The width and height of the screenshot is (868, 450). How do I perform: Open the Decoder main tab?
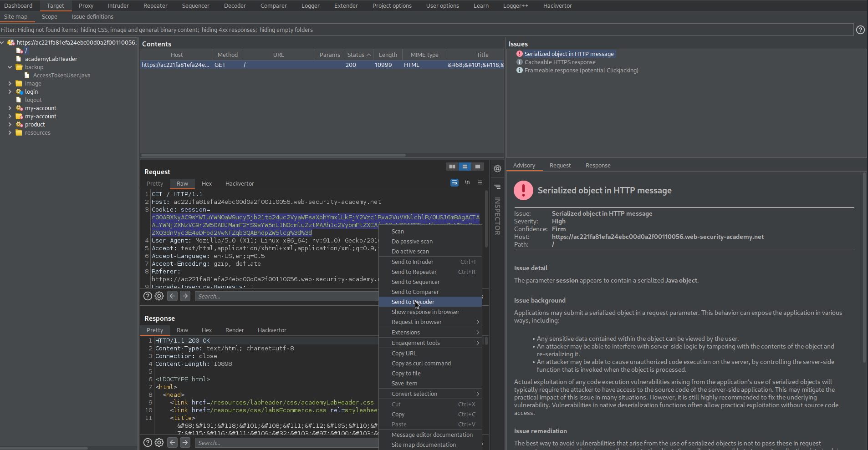coord(235,5)
